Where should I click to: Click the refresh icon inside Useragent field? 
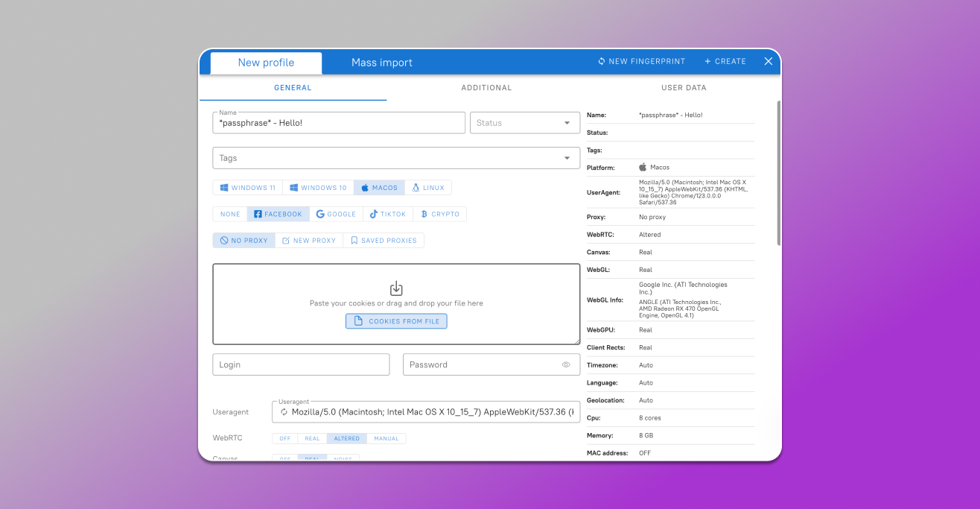[x=284, y=411]
